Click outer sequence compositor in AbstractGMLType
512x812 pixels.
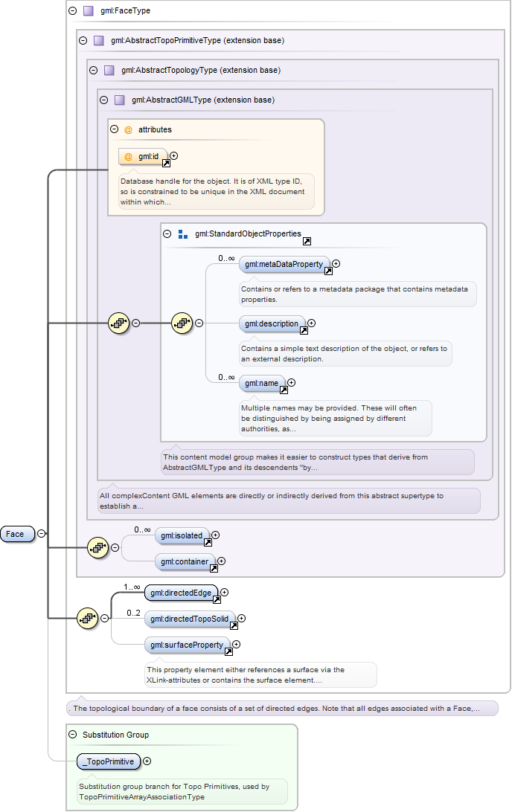tap(118, 323)
